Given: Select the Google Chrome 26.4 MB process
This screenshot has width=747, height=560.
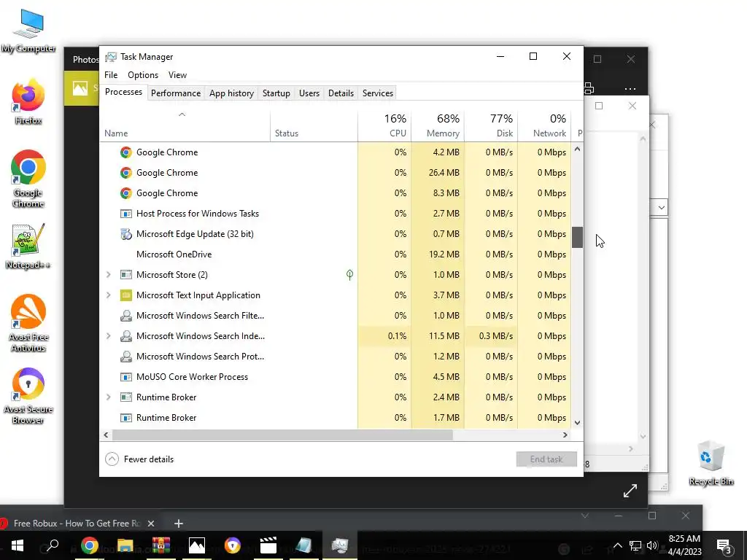Looking at the screenshot, I should point(336,172).
